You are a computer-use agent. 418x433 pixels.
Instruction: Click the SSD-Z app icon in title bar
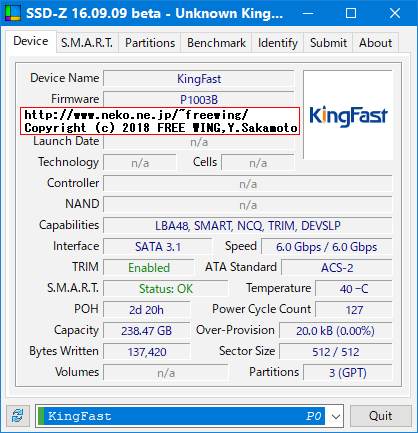[13, 13]
